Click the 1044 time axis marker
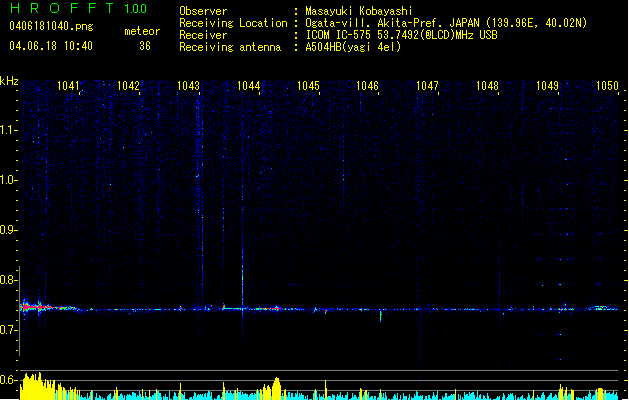The image size is (629, 400). click(248, 86)
